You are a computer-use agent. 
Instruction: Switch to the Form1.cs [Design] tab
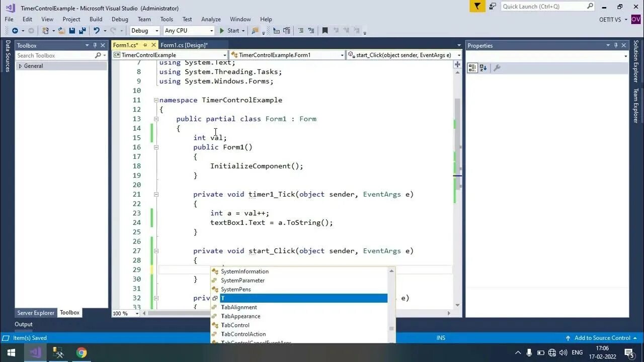tap(184, 45)
